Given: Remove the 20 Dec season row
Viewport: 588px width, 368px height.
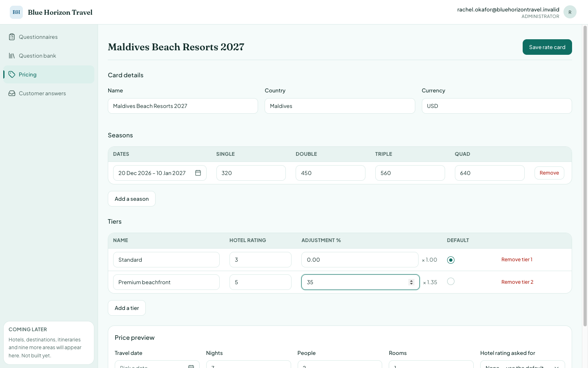Looking at the screenshot, I should (x=549, y=173).
